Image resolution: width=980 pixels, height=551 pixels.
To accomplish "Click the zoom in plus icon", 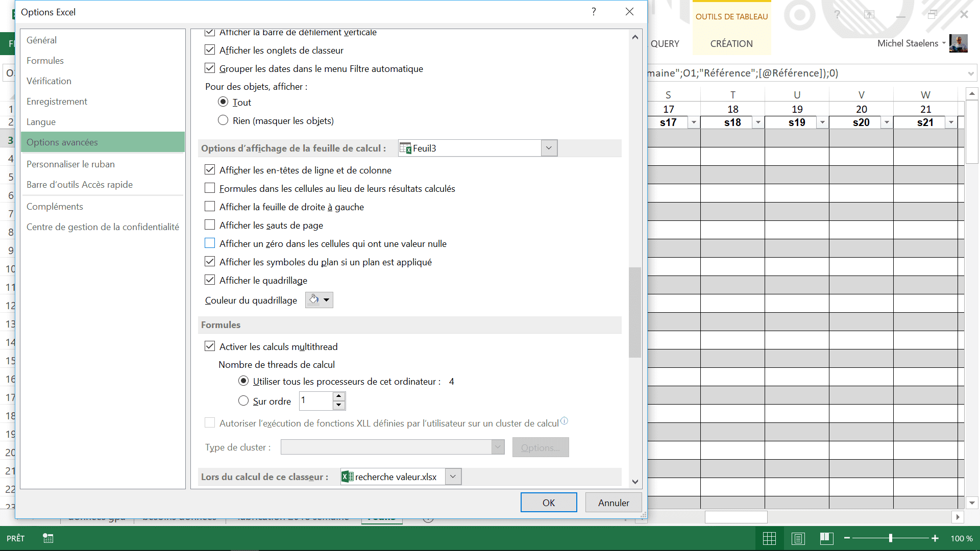I will coord(935,538).
